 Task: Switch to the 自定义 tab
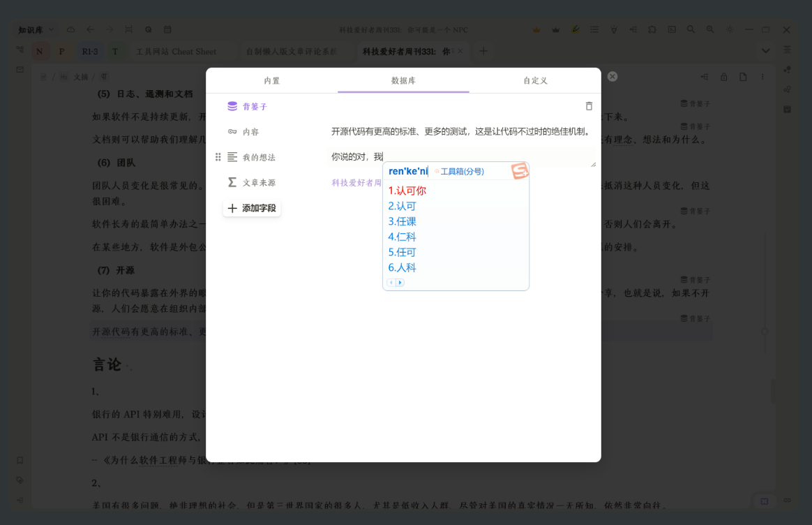536,80
